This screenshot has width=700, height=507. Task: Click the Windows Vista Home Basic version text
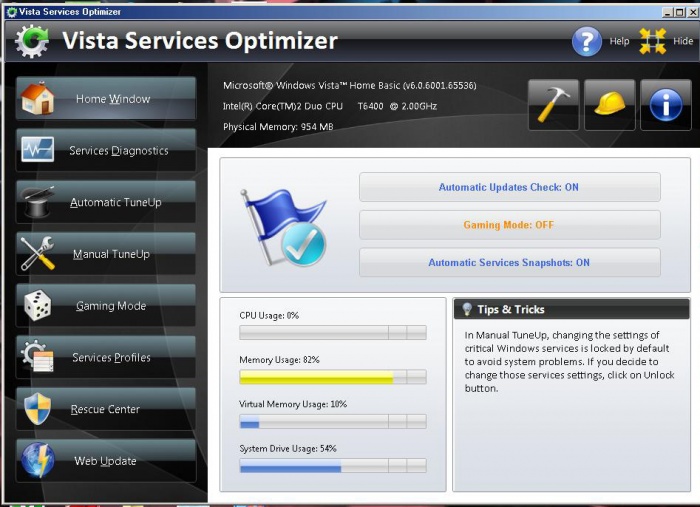click(350, 85)
